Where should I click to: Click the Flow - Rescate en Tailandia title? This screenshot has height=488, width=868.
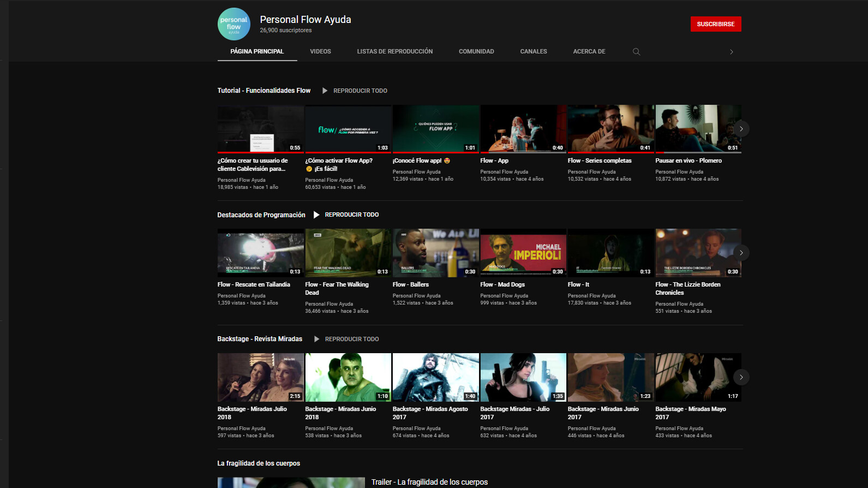[x=254, y=284]
